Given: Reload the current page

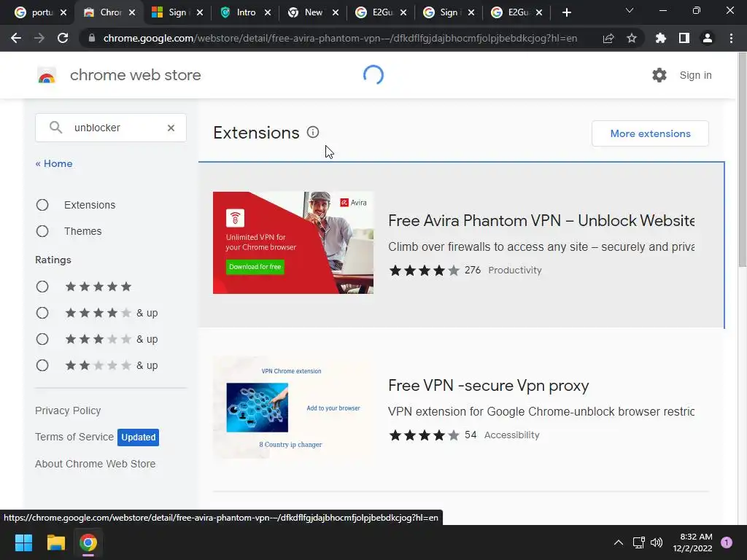Looking at the screenshot, I should pyautogui.click(x=63, y=38).
